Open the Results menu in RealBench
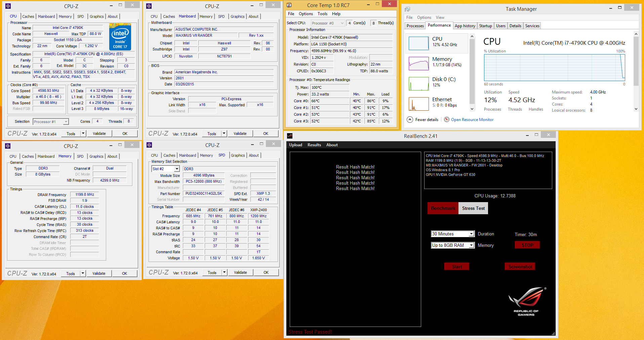Viewport: 644px width, 340px height. 314,145
